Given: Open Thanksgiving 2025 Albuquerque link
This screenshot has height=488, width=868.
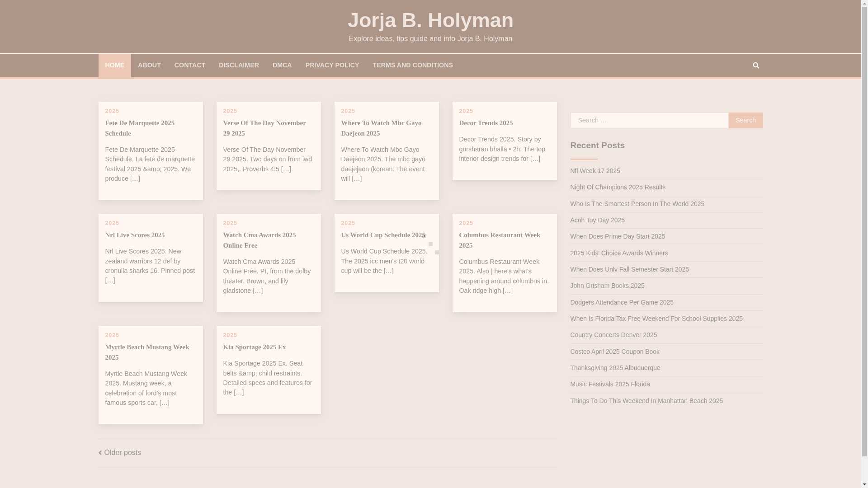Looking at the screenshot, I should 615,368.
